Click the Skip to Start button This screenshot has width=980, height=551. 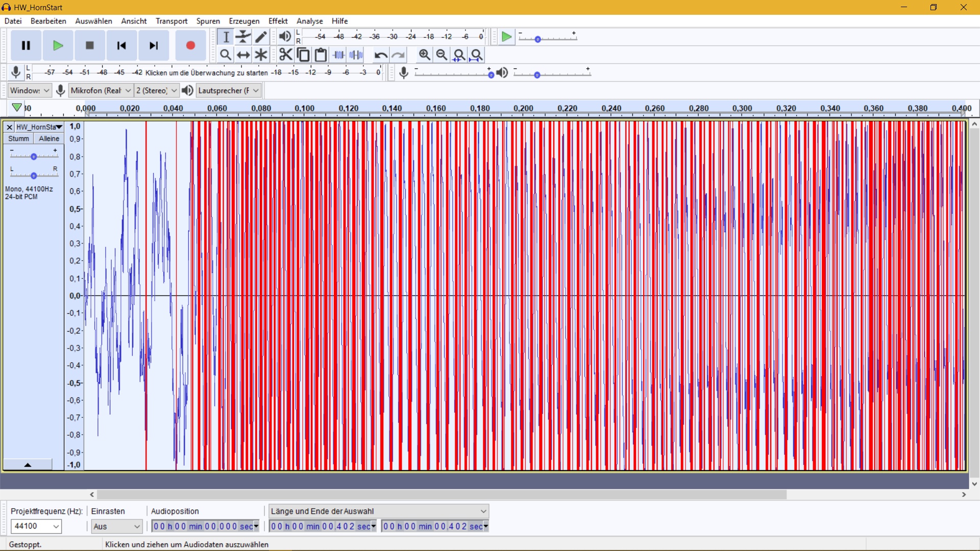coord(121,45)
